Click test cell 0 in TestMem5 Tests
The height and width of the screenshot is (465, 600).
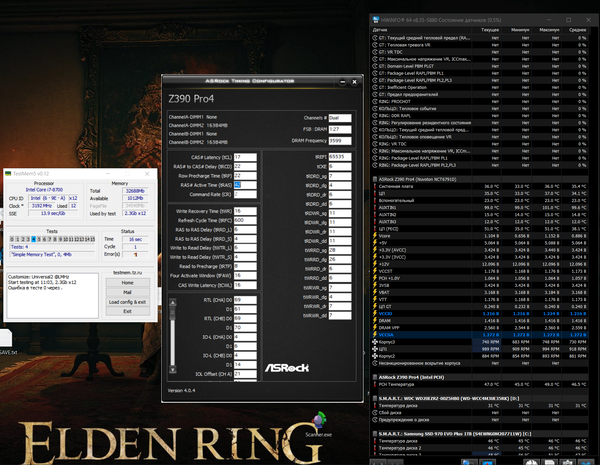(x=12, y=239)
